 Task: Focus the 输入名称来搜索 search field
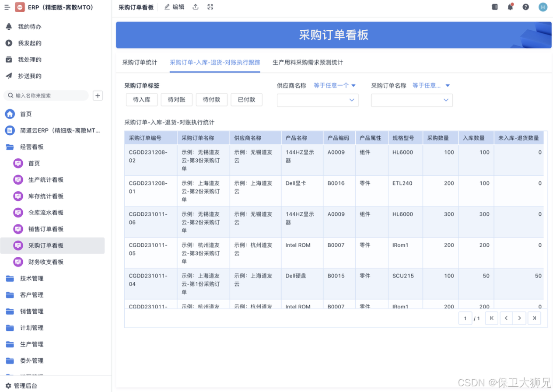tap(46, 95)
